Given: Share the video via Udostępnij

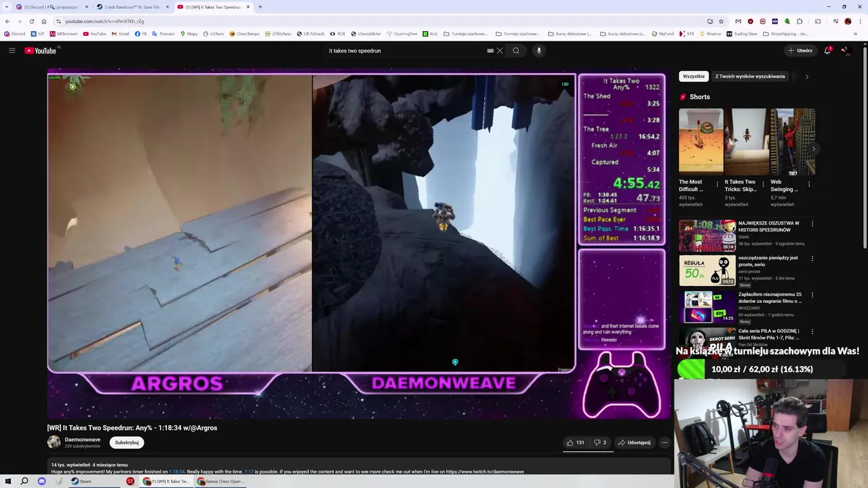Looking at the screenshot, I should coord(635,443).
